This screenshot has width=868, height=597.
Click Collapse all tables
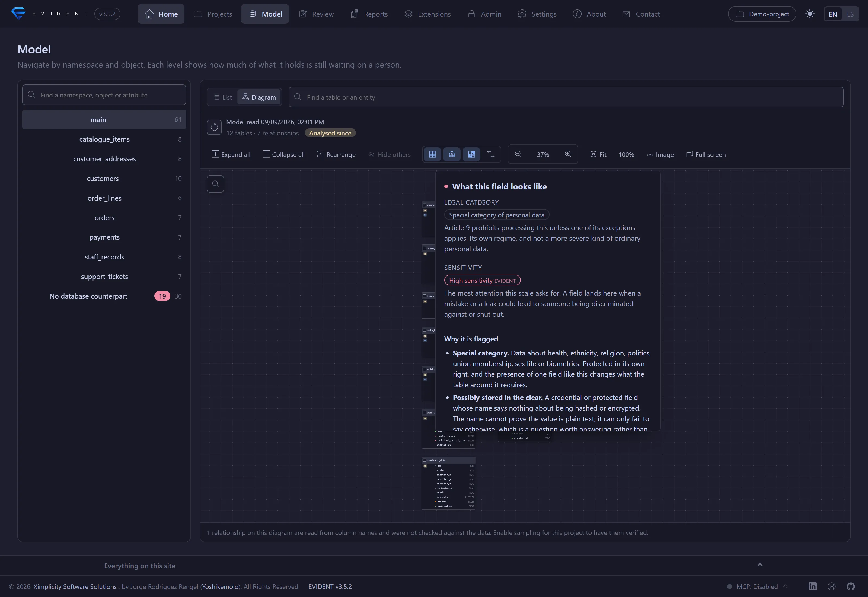[284, 154]
